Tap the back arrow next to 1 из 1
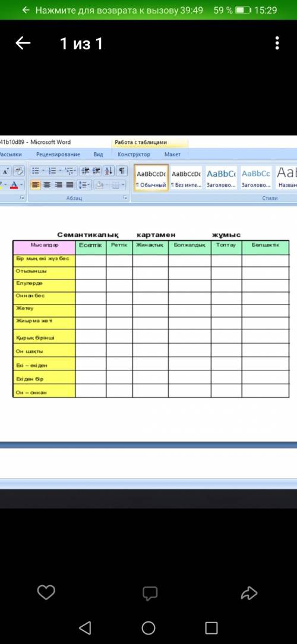The width and height of the screenshot is (297, 644). pyautogui.click(x=23, y=43)
